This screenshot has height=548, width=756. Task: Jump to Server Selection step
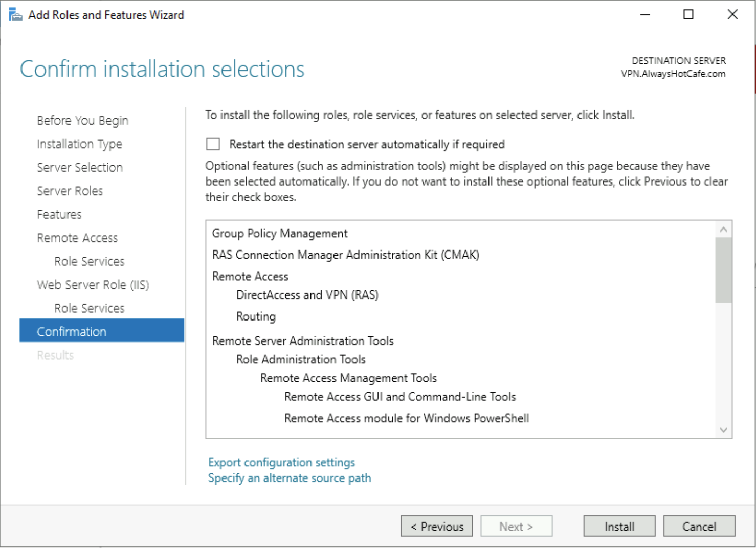pos(79,167)
